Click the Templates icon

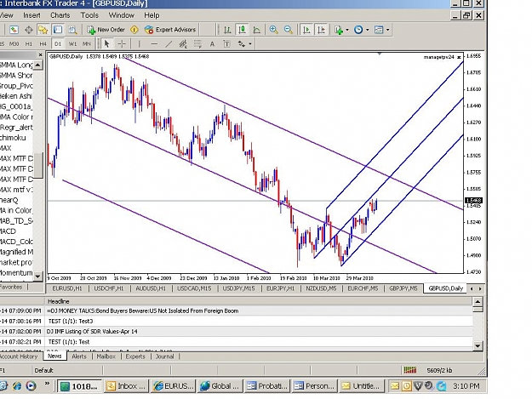[379, 30]
